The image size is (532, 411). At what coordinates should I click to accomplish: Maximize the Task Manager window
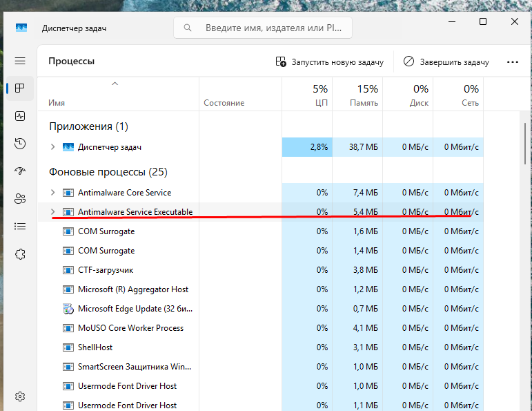tap(483, 21)
